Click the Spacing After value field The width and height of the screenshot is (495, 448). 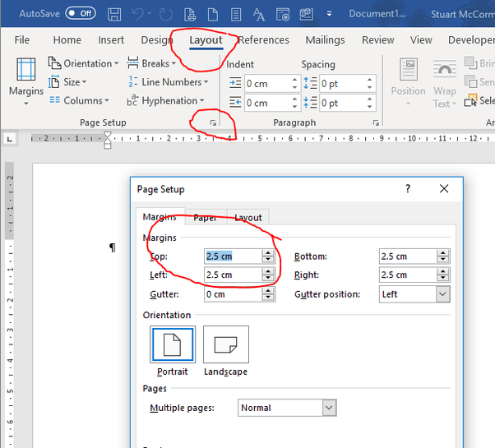coord(343,103)
